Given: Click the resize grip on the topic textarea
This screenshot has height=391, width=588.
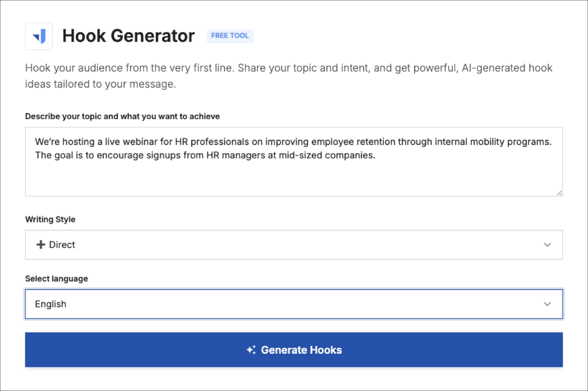Looking at the screenshot, I should coord(560,193).
